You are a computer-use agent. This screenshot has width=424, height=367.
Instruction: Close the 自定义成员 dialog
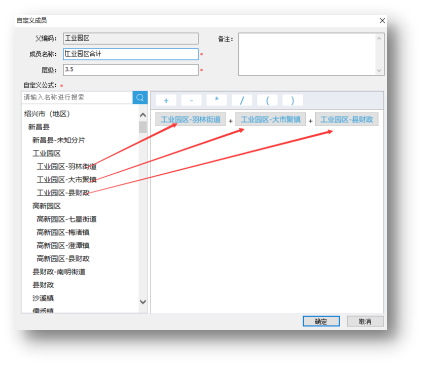point(382,21)
